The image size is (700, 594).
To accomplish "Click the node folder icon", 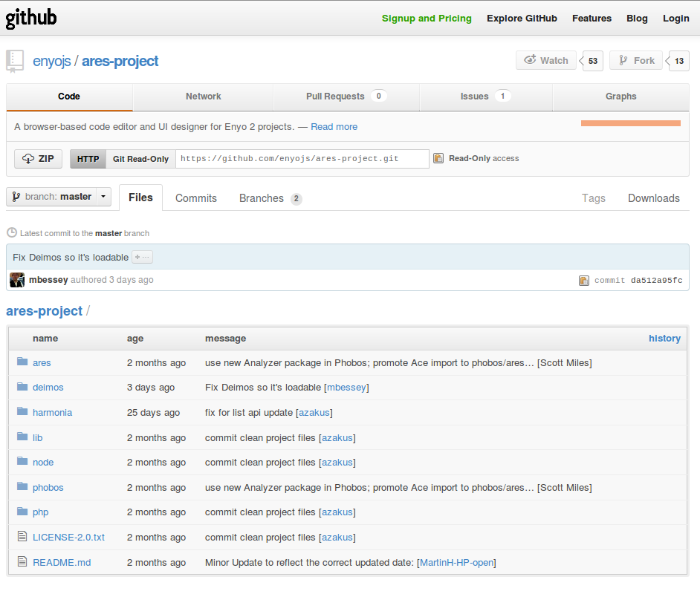I will 22,461.
